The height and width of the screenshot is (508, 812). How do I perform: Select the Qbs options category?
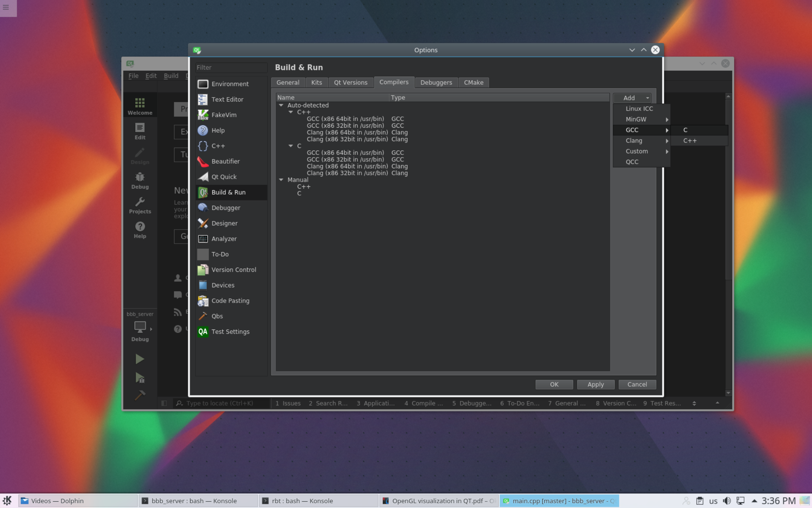(x=231, y=316)
